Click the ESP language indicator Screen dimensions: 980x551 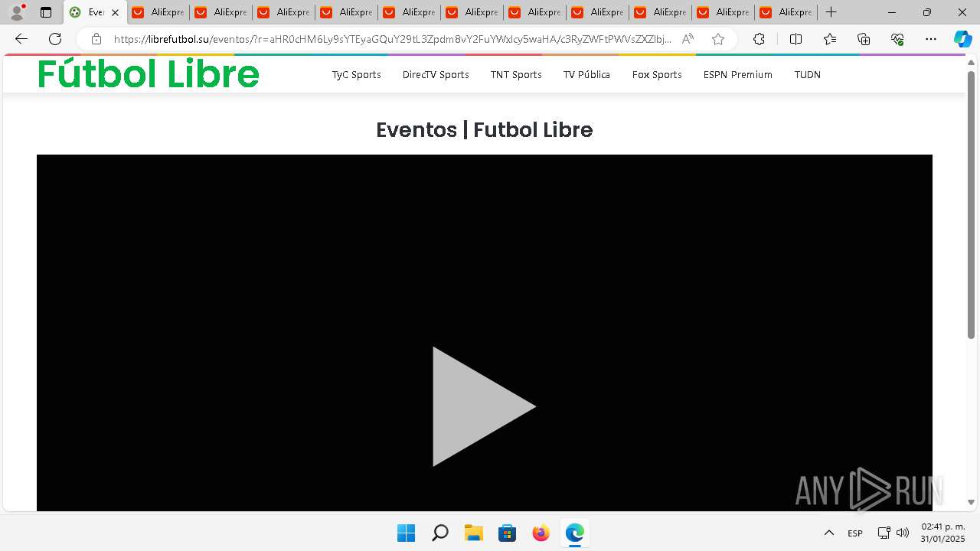(855, 533)
